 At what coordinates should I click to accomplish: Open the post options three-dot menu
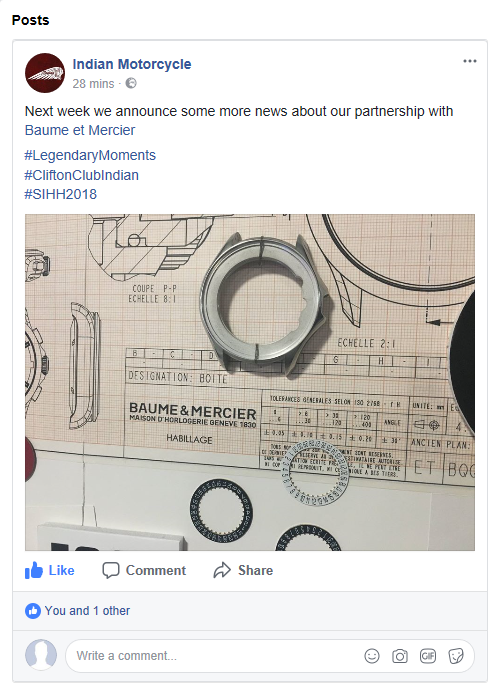(470, 61)
